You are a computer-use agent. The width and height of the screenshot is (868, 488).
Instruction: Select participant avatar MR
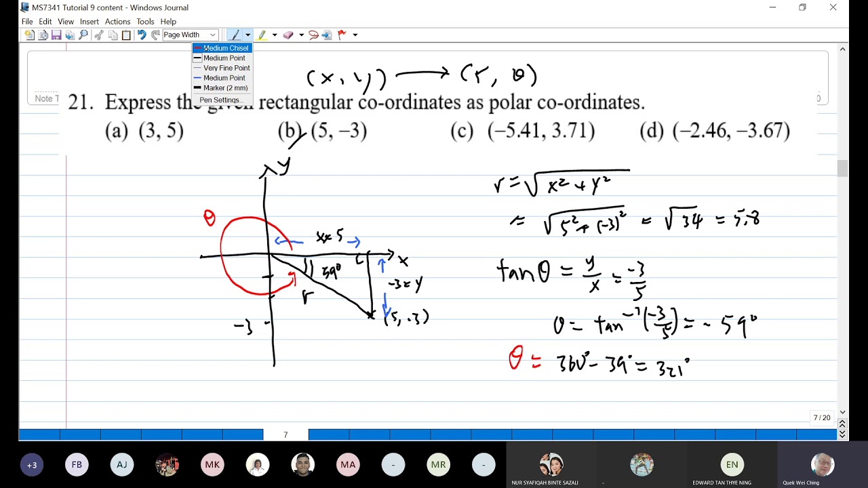click(x=438, y=465)
